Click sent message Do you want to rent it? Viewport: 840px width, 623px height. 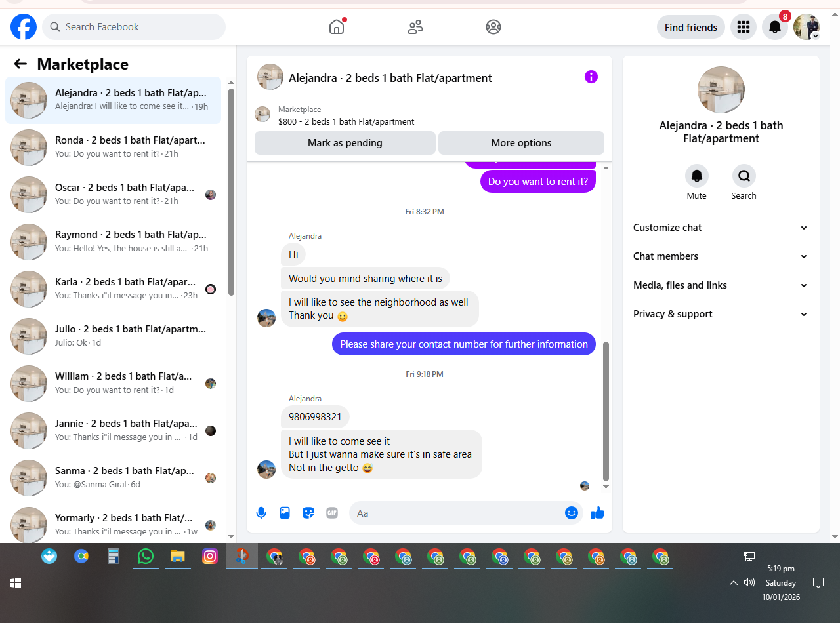[x=538, y=182]
